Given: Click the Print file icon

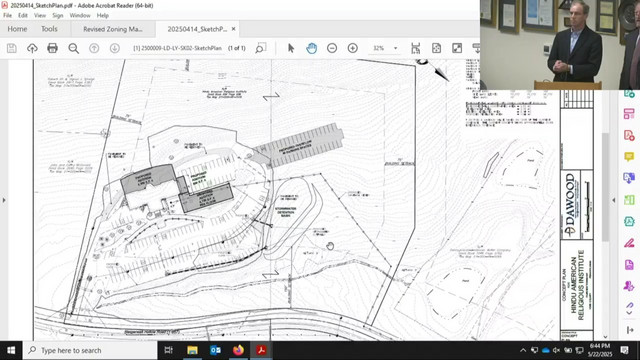Looking at the screenshot, I should (x=52, y=48).
